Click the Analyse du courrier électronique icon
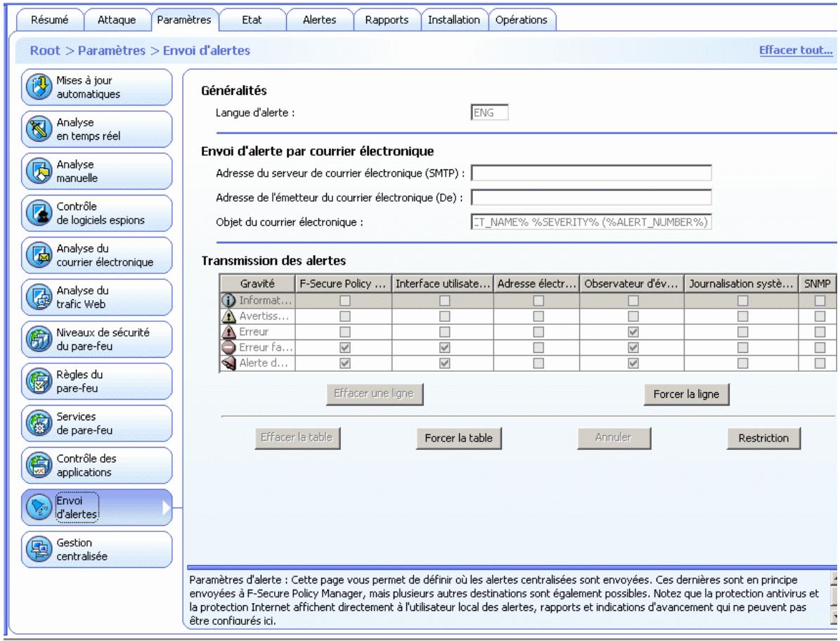This screenshot has height=641, width=840. coord(39,255)
